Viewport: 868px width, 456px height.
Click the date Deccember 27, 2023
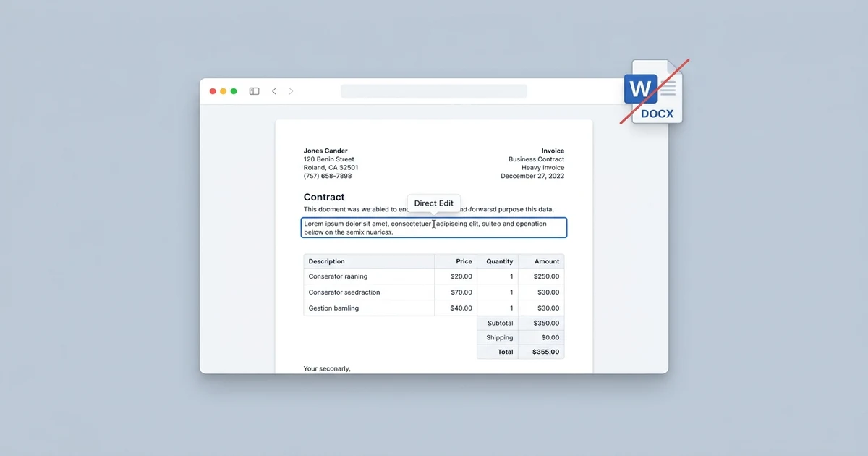pos(532,176)
